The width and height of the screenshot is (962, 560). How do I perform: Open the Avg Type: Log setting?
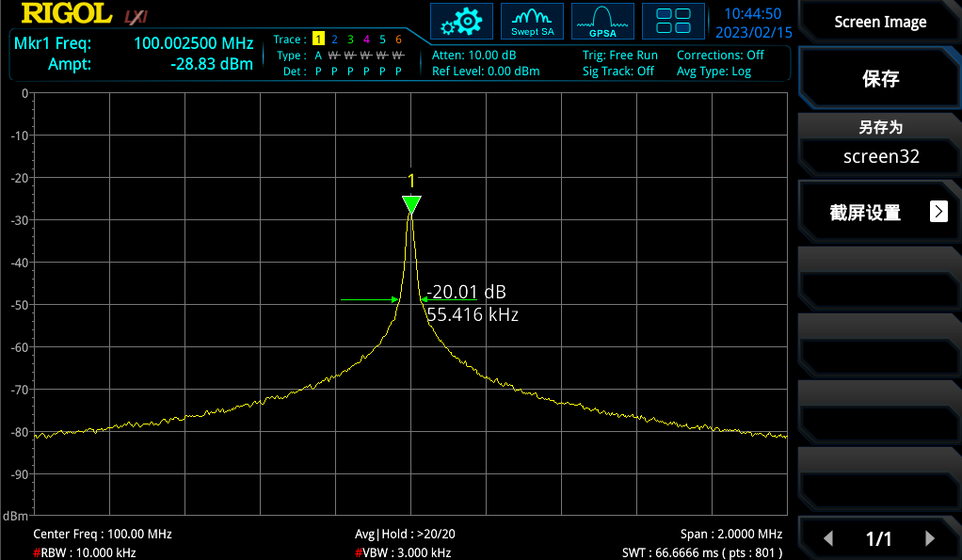click(x=713, y=72)
